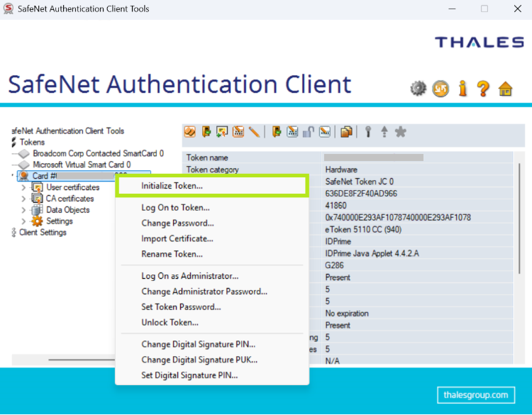The width and height of the screenshot is (532, 415).
Task: Expand the Settings tree node
Action: pos(23,221)
